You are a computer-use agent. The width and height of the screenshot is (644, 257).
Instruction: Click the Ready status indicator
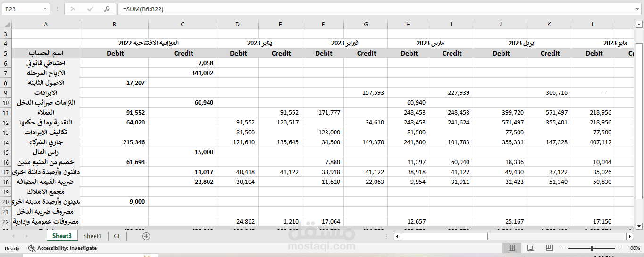(x=12, y=248)
